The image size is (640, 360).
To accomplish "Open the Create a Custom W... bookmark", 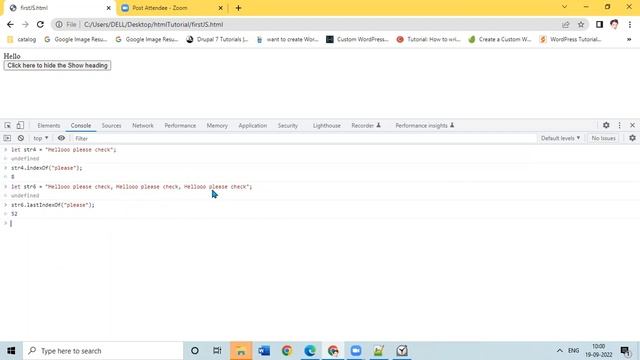I will pyautogui.click(x=500, y=40).
